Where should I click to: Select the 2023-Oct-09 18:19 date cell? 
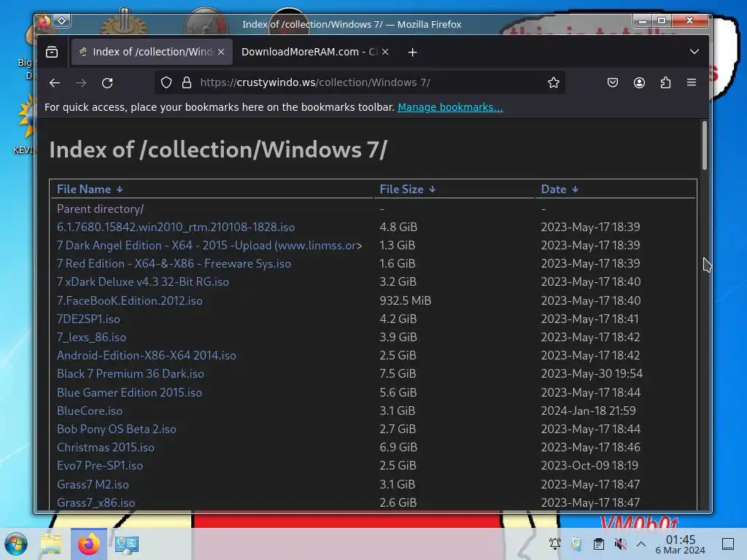589,466
